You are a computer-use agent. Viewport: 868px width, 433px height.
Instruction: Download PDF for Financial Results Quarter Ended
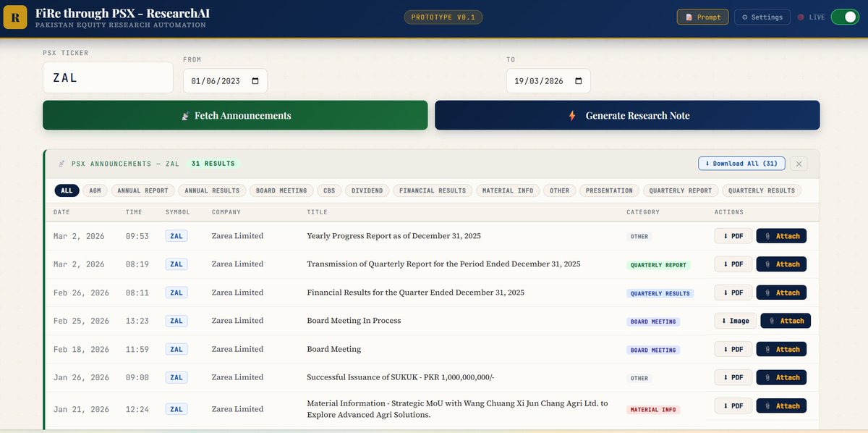733,293
